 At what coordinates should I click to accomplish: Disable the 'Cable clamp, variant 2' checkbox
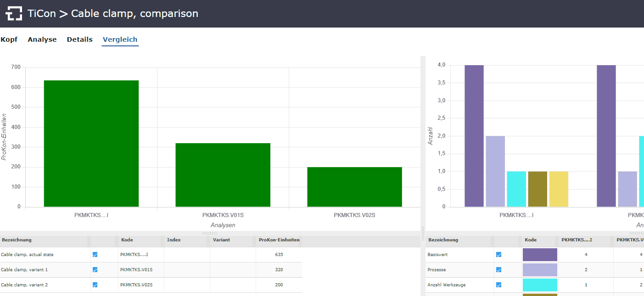pos(95,285)
